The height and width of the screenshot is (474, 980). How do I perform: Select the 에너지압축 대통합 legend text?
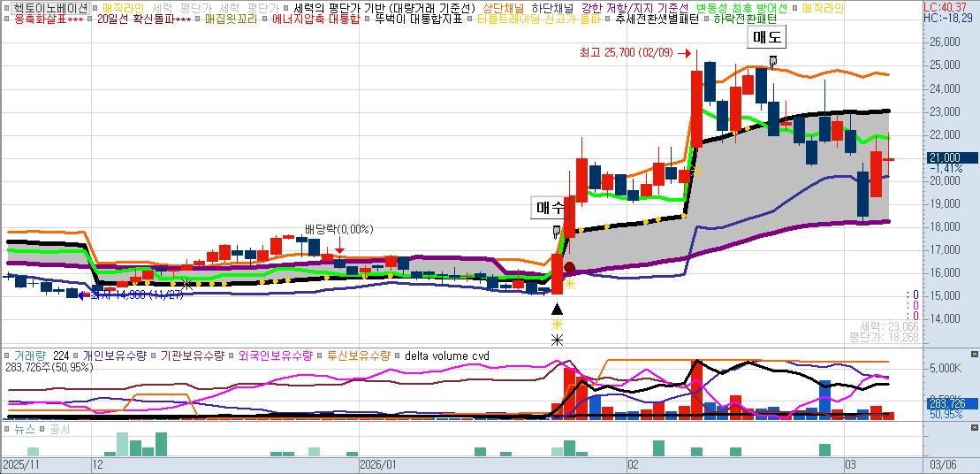point(315,19)
